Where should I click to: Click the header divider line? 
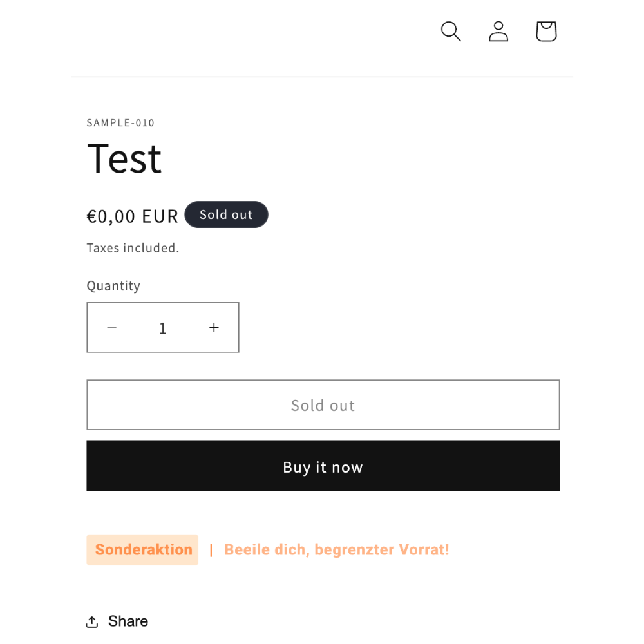point(322,77)
